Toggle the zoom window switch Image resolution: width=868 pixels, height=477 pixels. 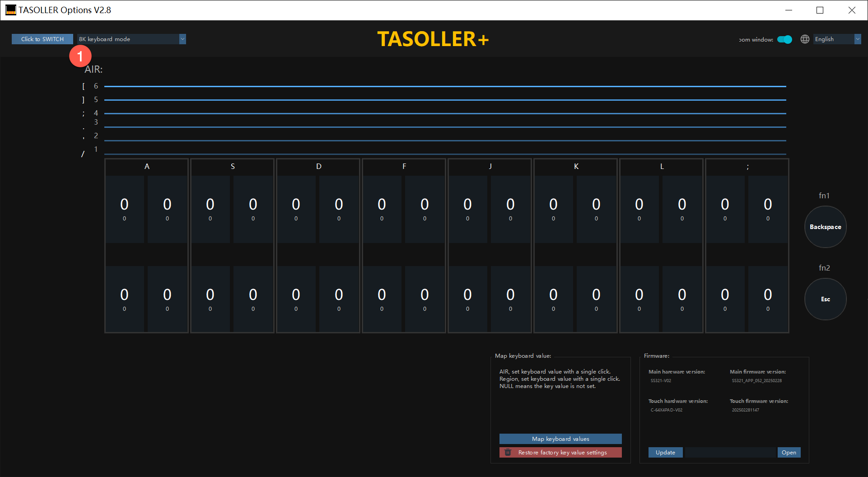(x=785, y=39)
